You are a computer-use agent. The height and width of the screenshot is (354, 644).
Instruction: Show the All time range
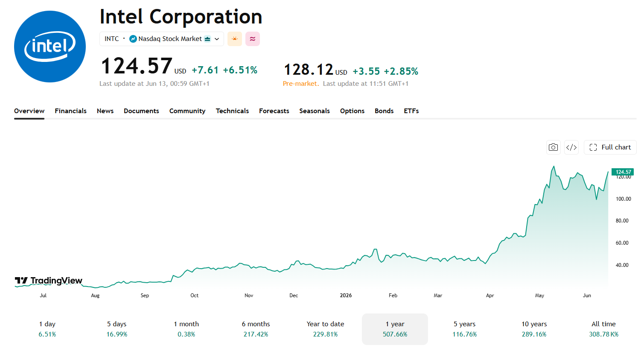pyautogui.click(x=604, y=329)
